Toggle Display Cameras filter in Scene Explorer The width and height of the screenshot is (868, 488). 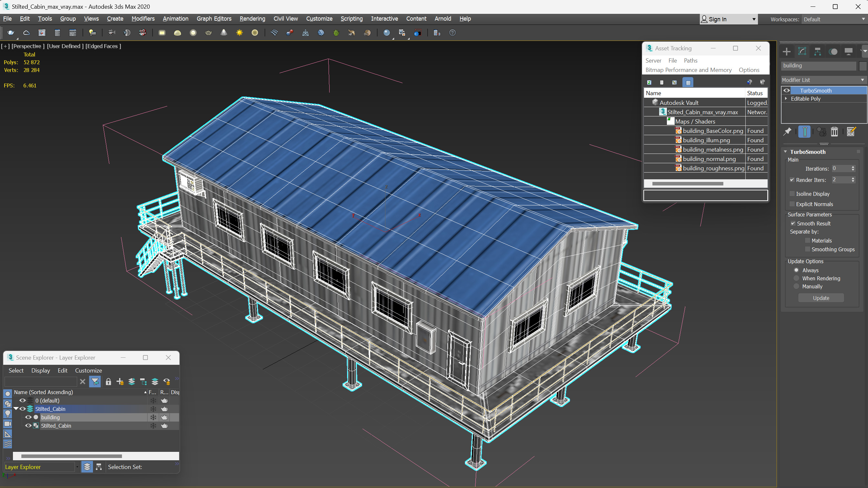point(7,424)
